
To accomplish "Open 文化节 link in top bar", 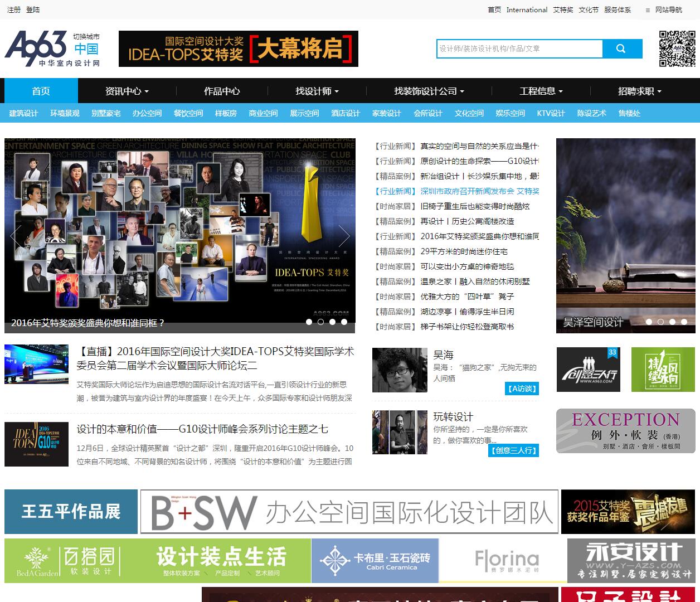I will [x=588, y=10].
